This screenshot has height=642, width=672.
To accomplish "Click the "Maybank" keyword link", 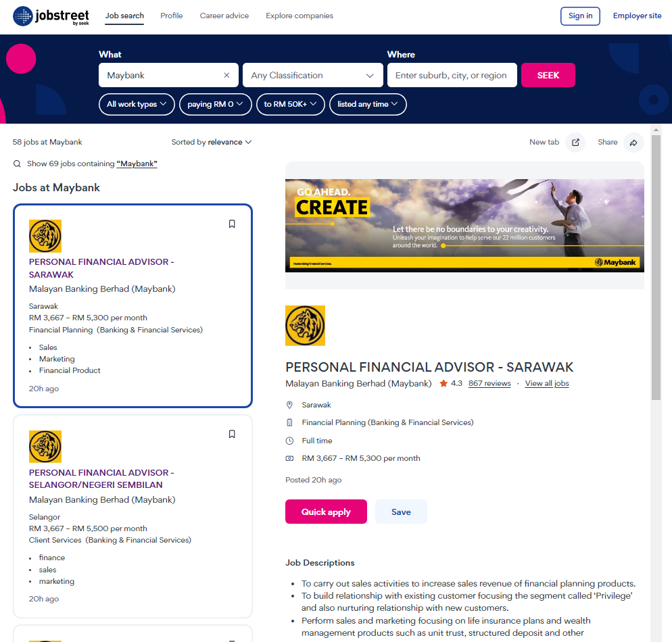I will 137,164.
